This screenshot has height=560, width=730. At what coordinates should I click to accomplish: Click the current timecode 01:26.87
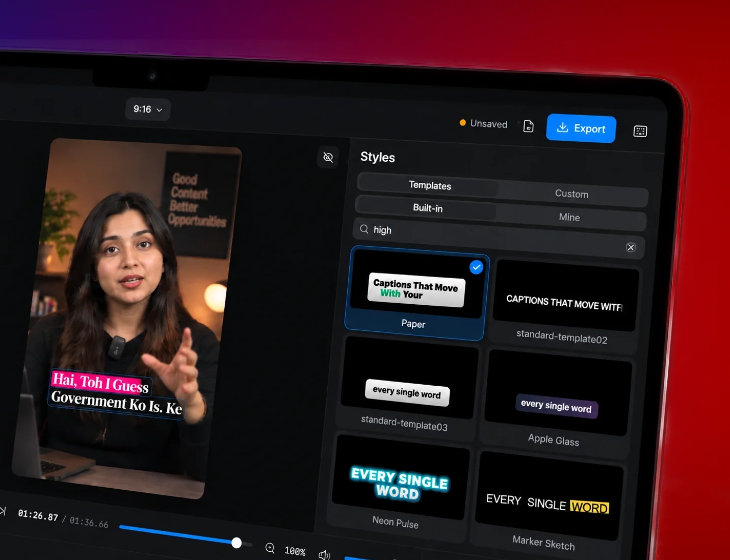[x=38, y=515]
